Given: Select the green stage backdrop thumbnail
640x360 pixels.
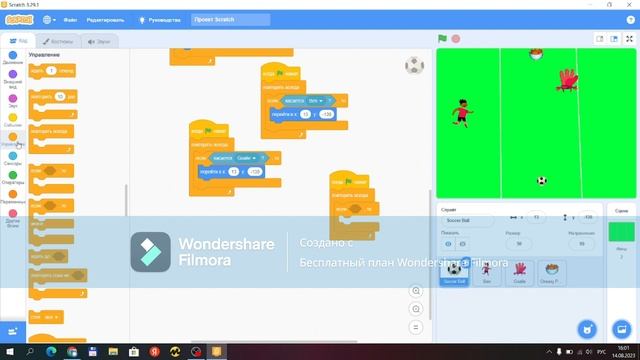Looking at the screenshot, I should click(622, 232).
